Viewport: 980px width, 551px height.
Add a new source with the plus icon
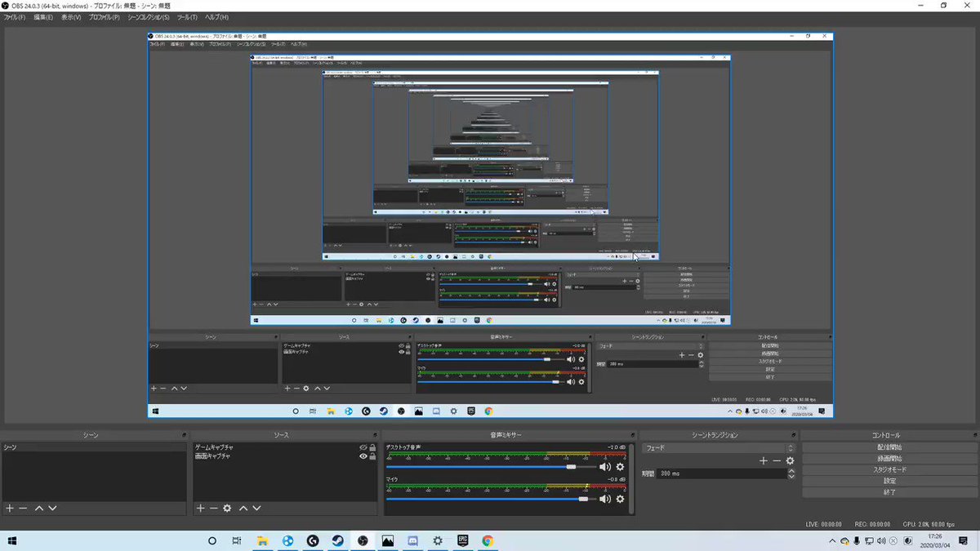click(x=201, y=508)
